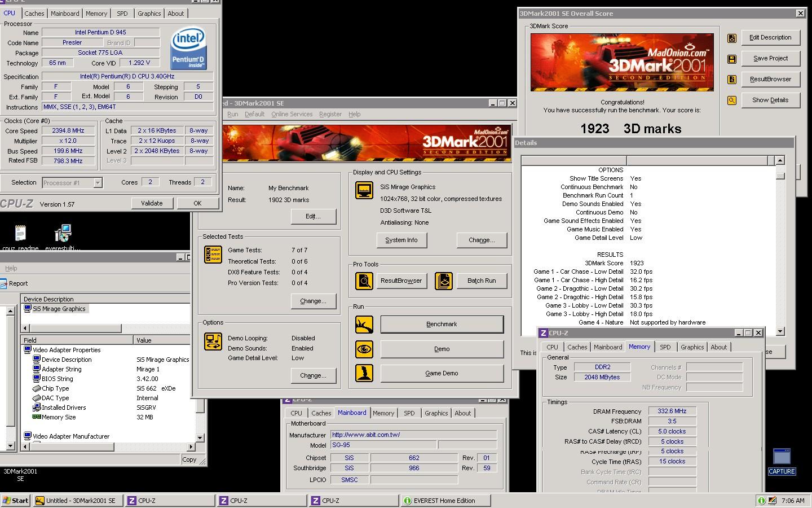This screenshot has width=812, height=508.
Task: Open Windows Start button
Action: (x=16, y=501)
